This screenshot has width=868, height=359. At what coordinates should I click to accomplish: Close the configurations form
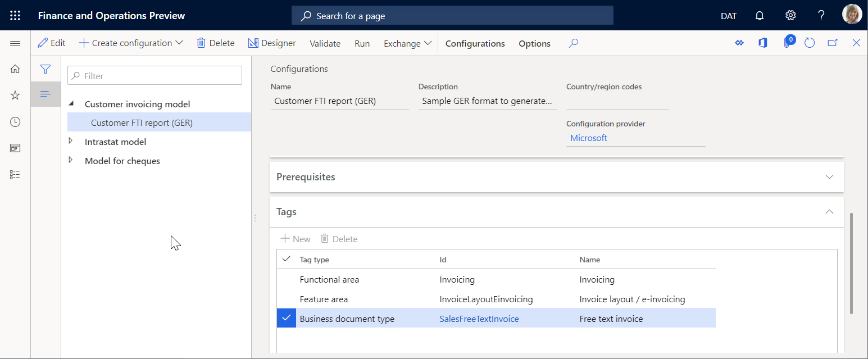tap(856, 43)
